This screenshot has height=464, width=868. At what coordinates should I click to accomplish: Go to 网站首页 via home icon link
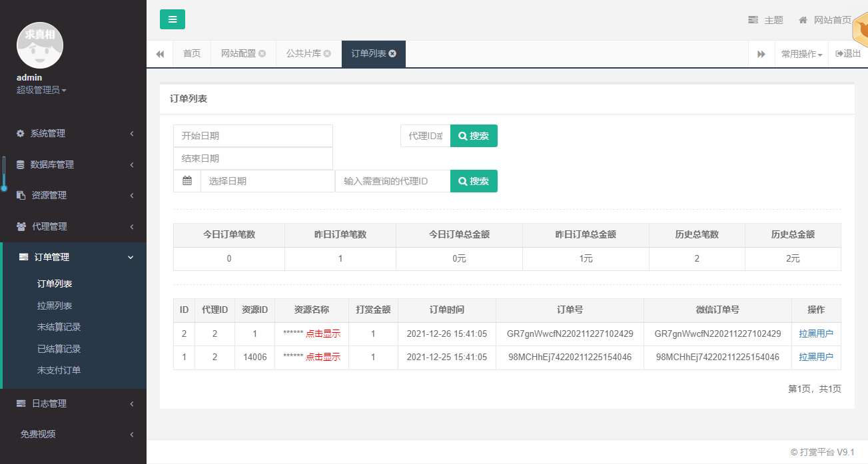point(825,20)
